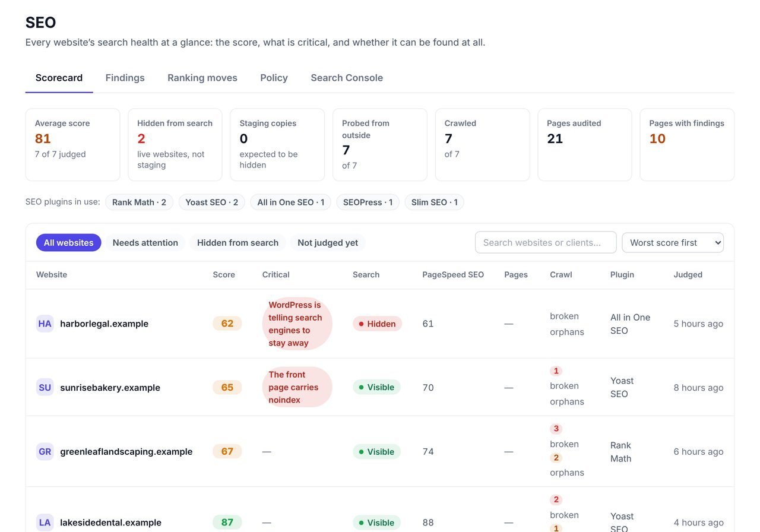Image resolution: width=760 pixels, height=532 pixels.
Task: Click the All in One SEO plugin cell
Action: pos(630,324)
